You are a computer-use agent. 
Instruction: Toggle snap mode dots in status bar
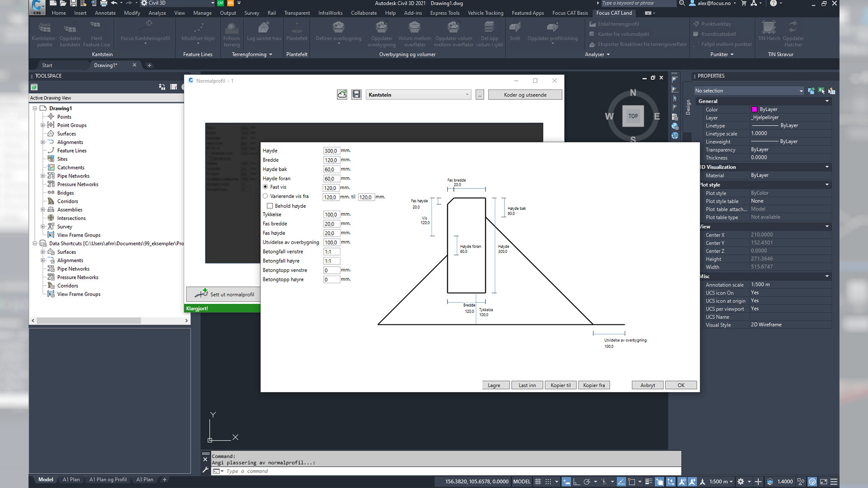tap(548, 482)
